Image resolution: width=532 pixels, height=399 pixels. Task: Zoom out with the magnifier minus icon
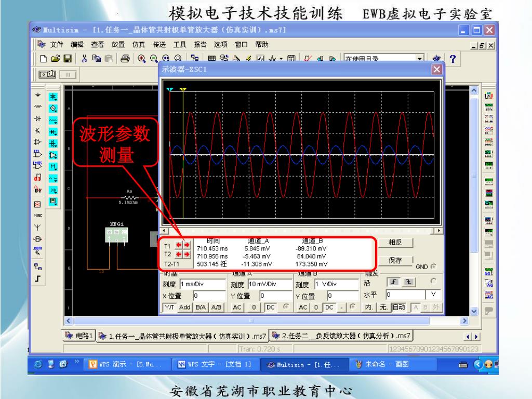154,59
